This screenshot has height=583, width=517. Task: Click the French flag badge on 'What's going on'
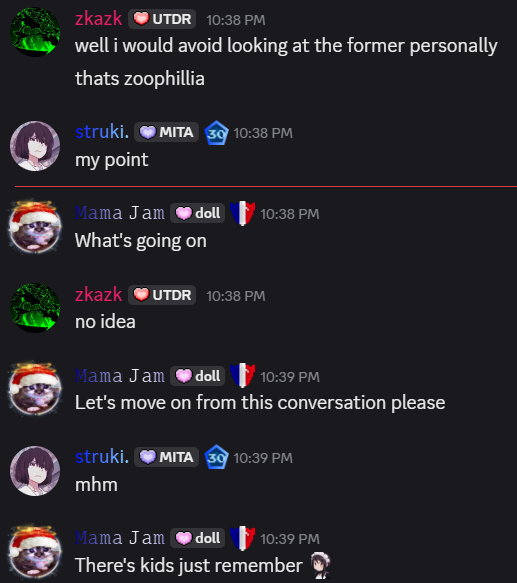pos(242,213)
